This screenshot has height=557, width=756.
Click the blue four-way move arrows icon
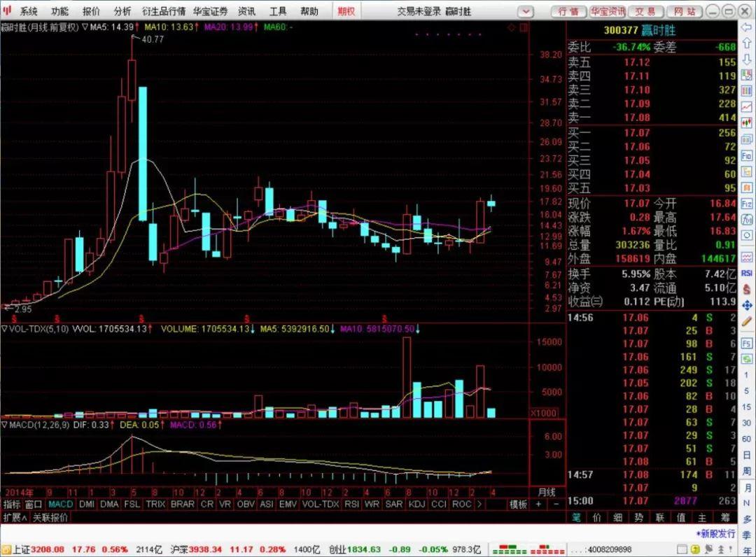click(x=746, y=306)
